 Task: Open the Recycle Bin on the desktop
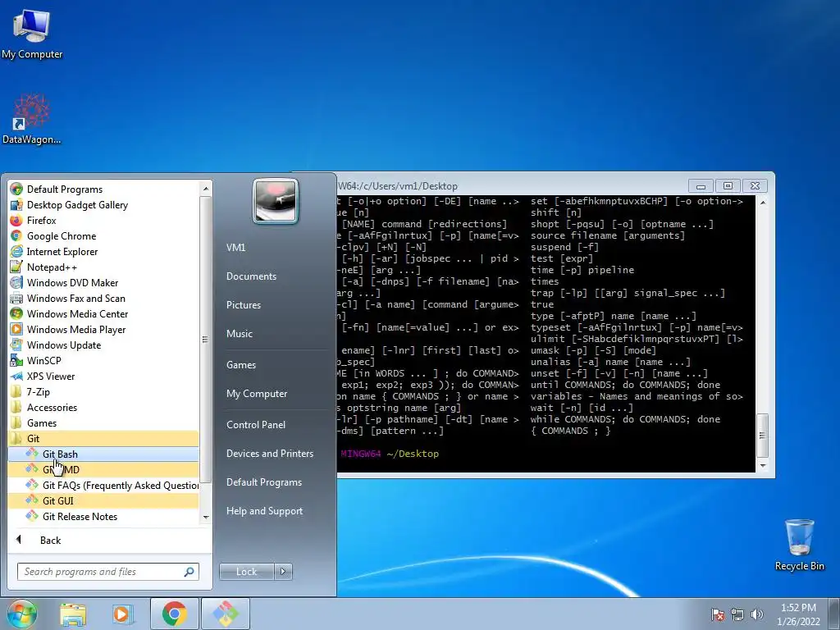[x=799, y=545]
